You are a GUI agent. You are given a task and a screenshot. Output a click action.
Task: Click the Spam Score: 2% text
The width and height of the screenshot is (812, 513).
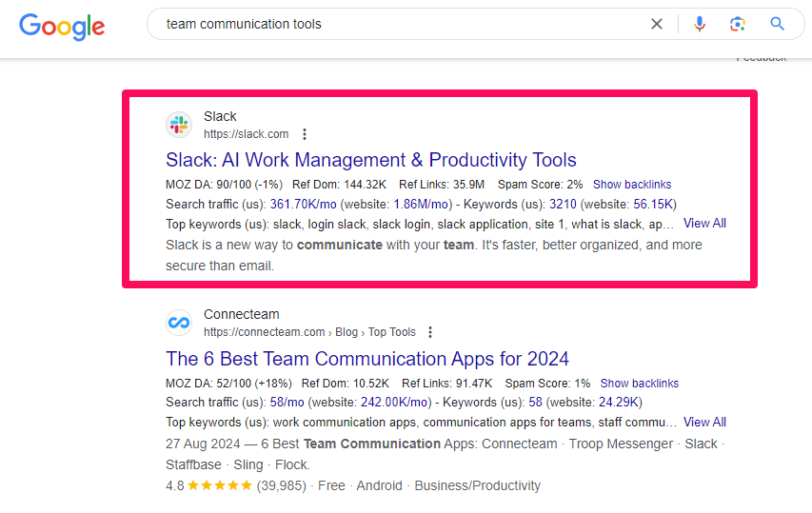540,185
